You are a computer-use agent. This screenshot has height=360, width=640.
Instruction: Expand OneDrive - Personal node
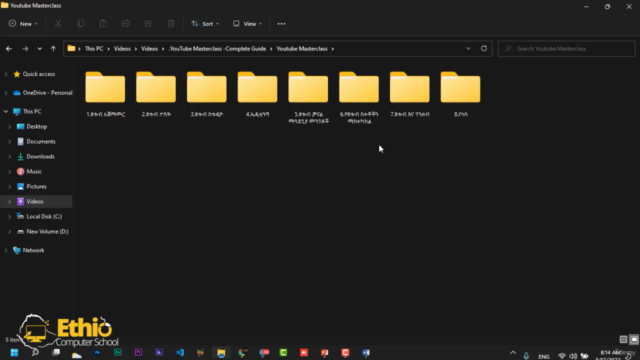click(6, 93)
